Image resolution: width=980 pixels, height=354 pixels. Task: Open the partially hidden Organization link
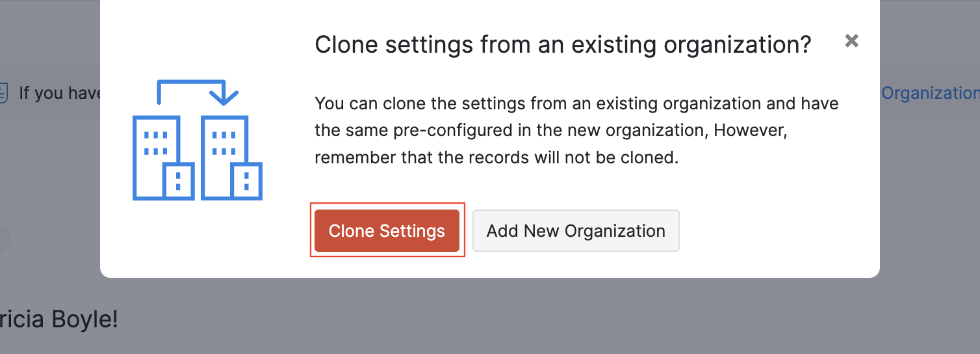coord(929,93)
